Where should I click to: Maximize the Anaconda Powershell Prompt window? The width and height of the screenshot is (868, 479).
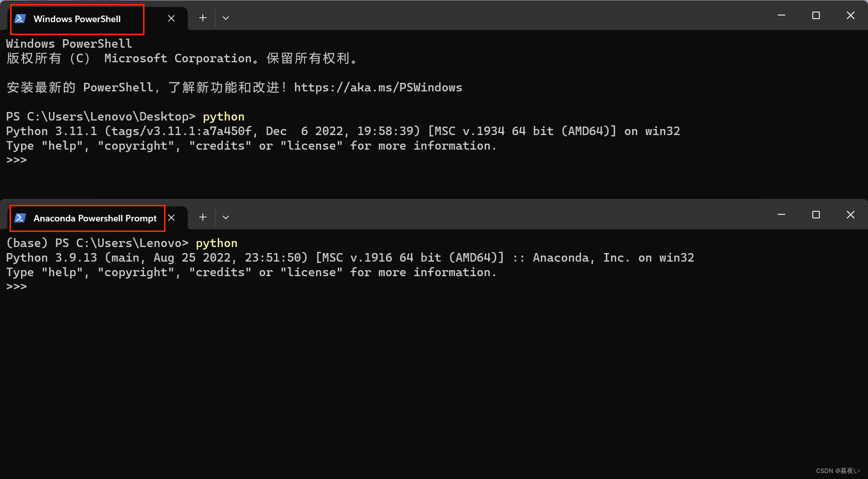point(816,215)
